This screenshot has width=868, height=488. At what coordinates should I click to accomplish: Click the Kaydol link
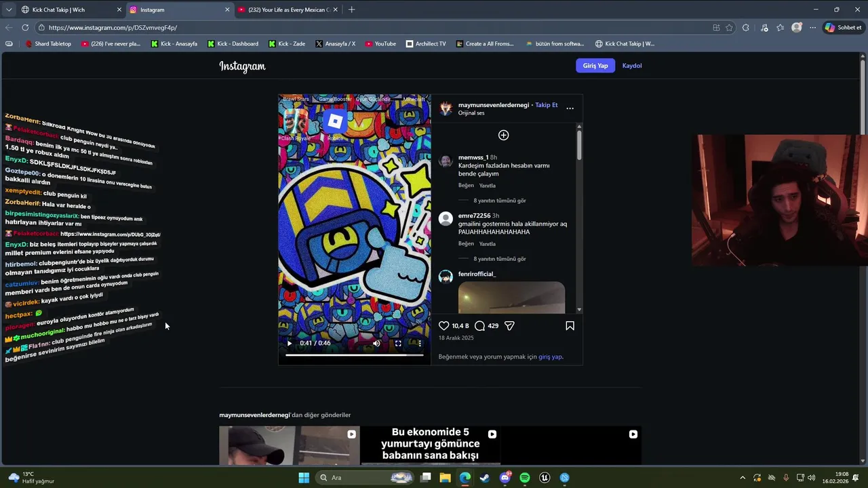click(632, 66)
